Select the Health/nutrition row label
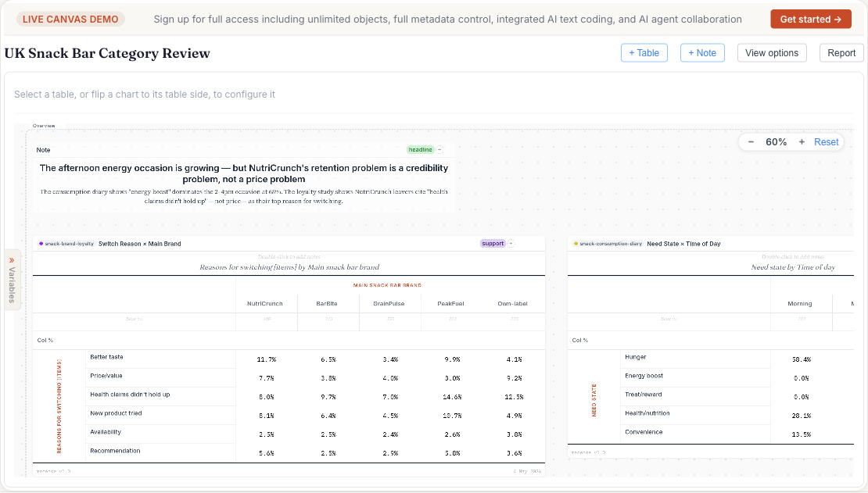868x493 pixels. (647, 413)
